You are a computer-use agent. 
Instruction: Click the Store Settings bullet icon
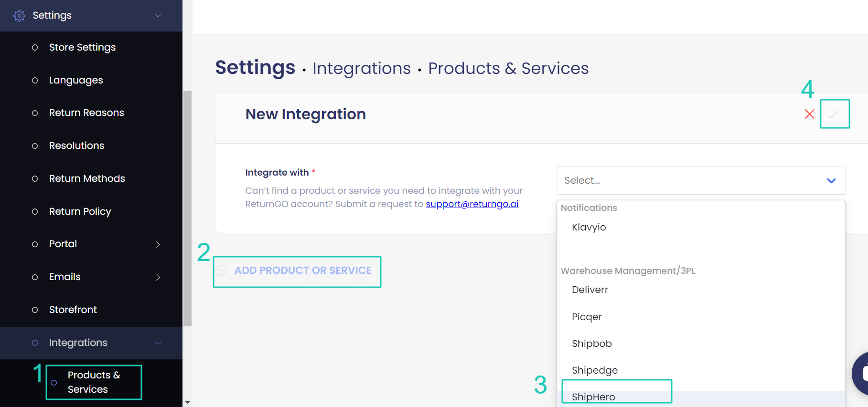coord(35,48)
